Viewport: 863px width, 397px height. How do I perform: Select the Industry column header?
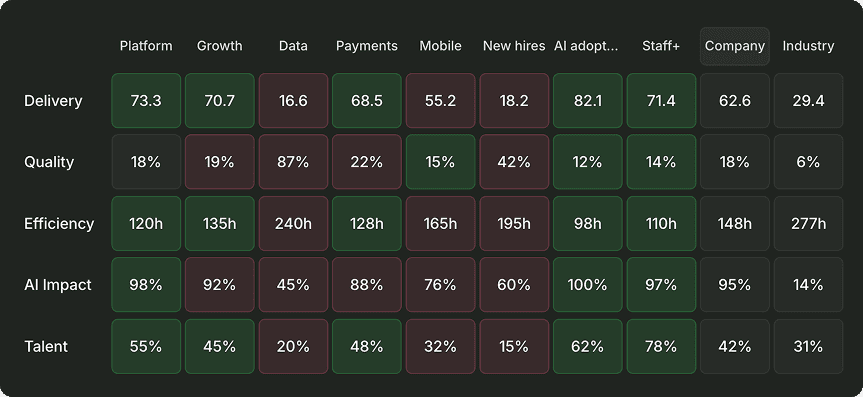[808, 46]
